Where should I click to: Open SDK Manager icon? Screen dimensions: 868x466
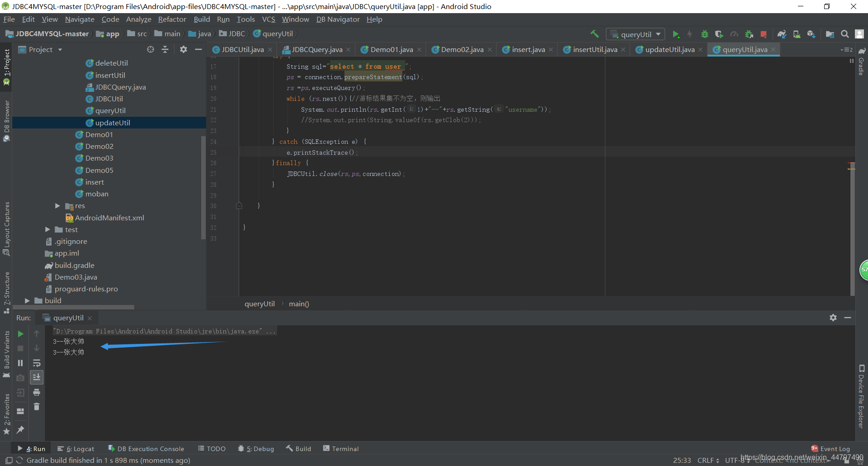pos(811,34)
